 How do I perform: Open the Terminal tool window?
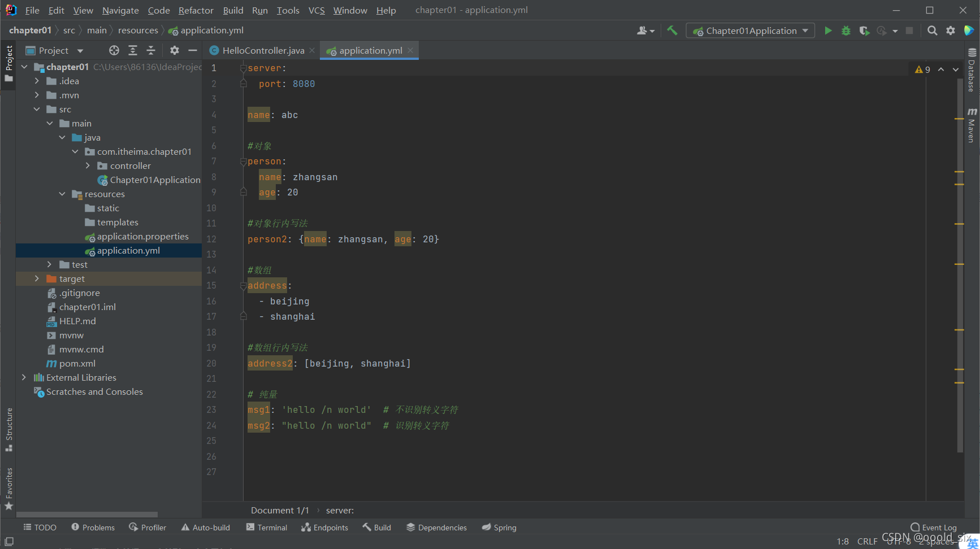point(267,528)
